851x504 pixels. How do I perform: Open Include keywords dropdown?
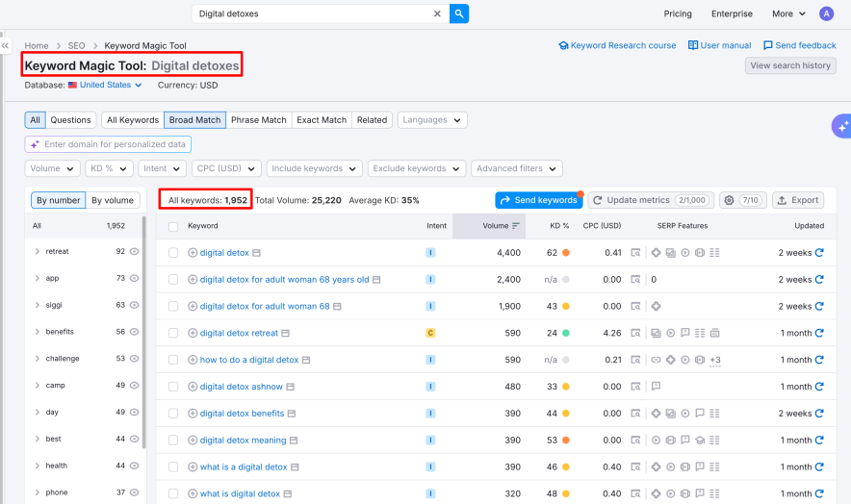pos(314,168)
